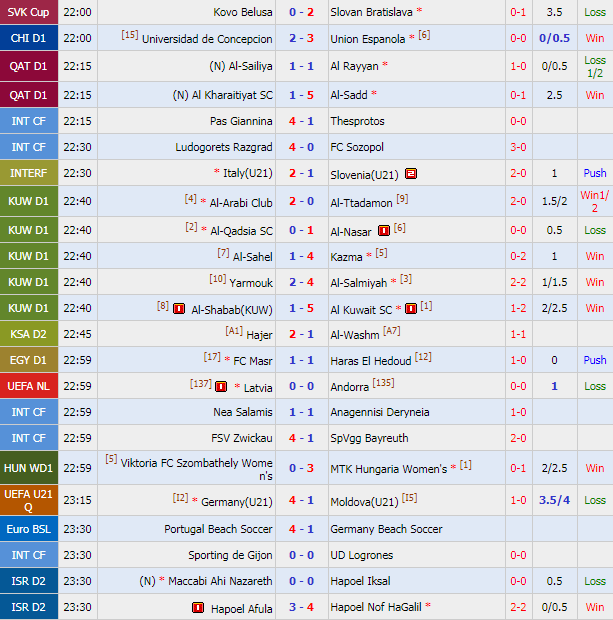613x620 pixels.
Task: Open the 3 - 4 score for Hapoel Afula
Action: coord(301,607)
